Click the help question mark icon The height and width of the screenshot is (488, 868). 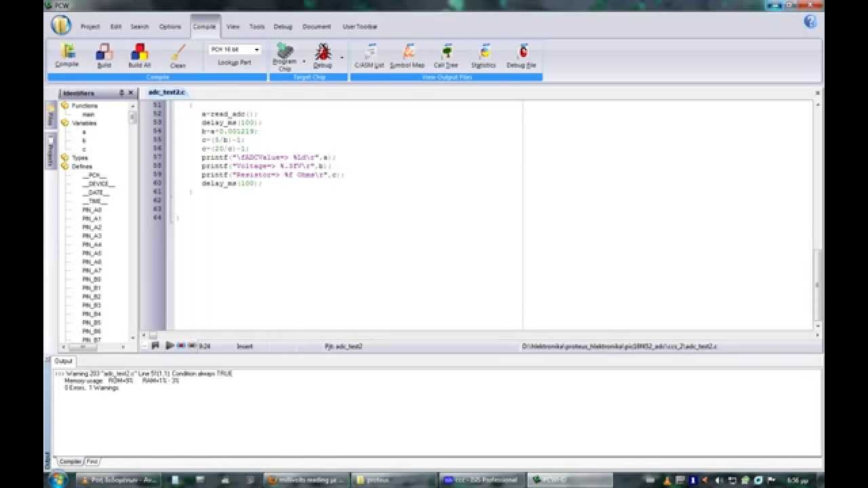pyautogui.click(x=810, y=21)
